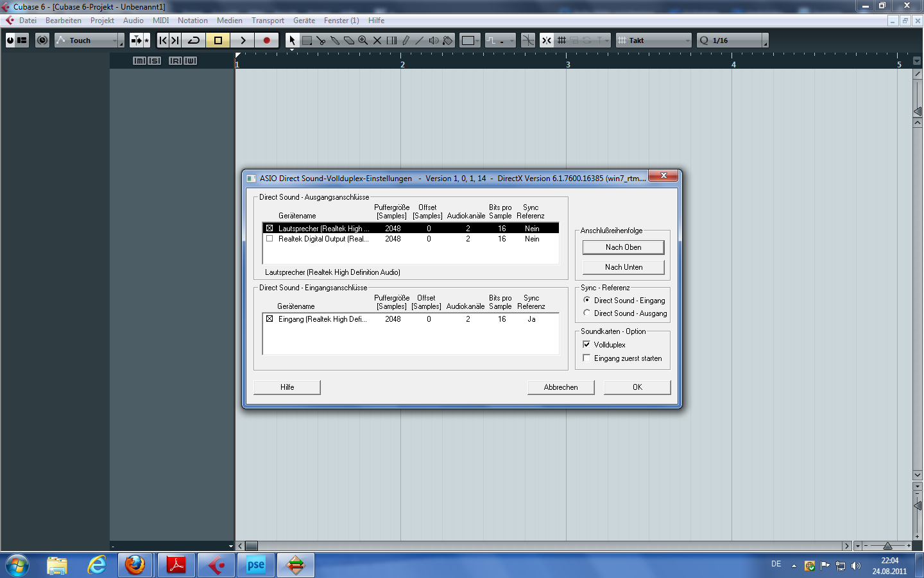
Task: Start playback with the Play button
Action: pyautogui.click(x=243, y=40)
